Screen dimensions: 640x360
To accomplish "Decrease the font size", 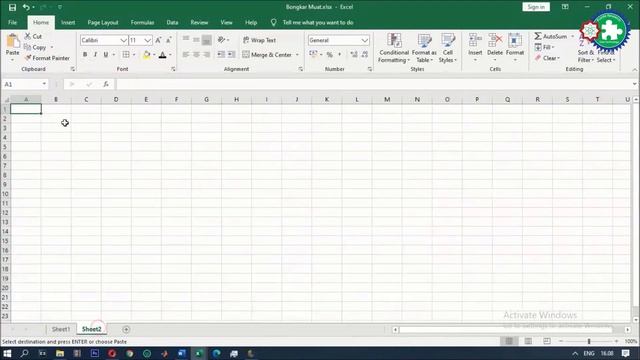I will 168,40.
